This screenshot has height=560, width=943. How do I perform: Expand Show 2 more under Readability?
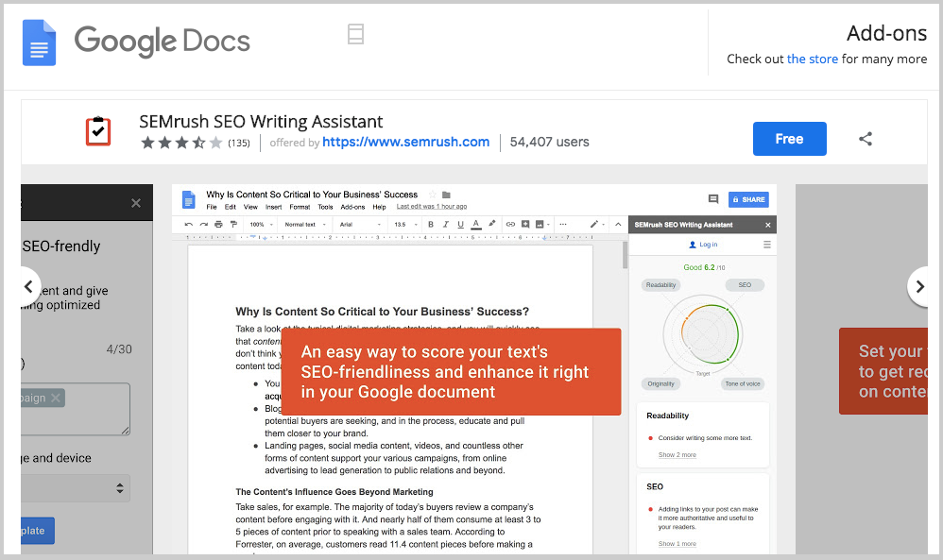pyautogui.click(x=677, y=455)
